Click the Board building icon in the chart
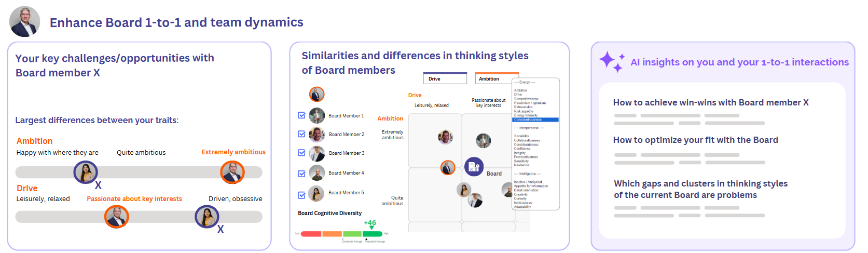 point(474,167)
